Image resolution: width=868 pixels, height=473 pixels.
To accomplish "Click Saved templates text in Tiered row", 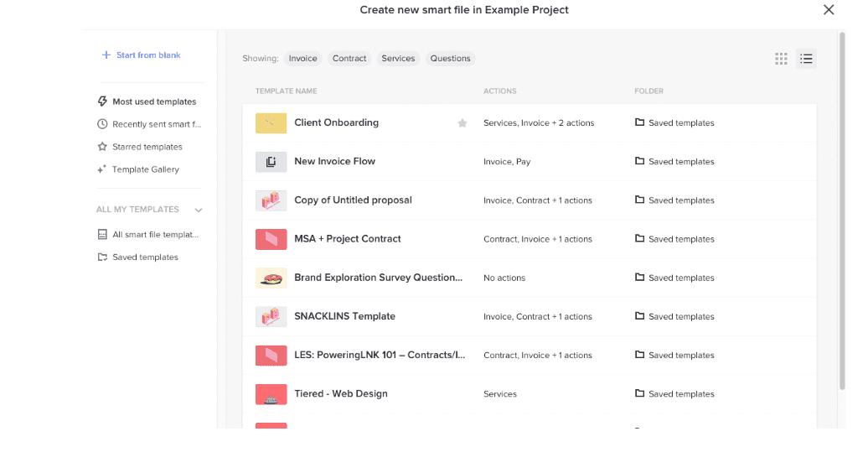I will coord(681,394).
